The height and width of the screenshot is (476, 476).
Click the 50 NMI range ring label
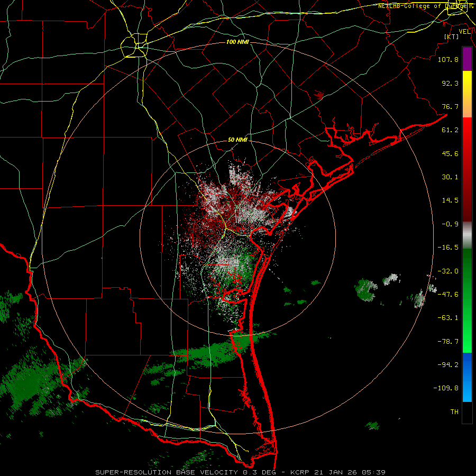pos(237,140)
